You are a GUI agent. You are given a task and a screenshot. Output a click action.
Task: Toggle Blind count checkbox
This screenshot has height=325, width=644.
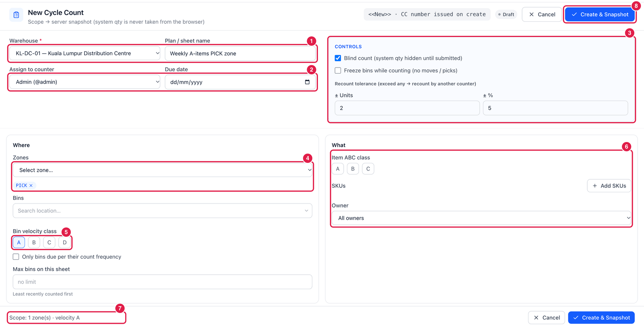click(338, 58)
